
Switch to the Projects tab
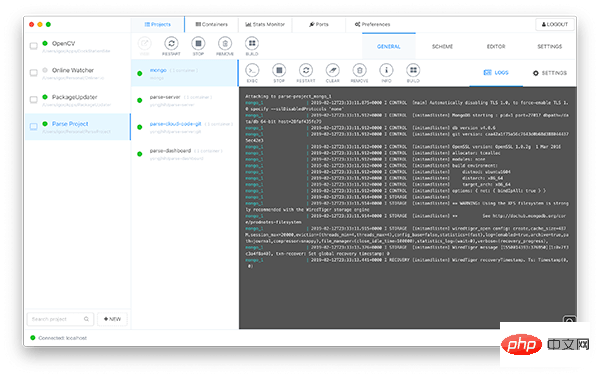pos(158,24)
